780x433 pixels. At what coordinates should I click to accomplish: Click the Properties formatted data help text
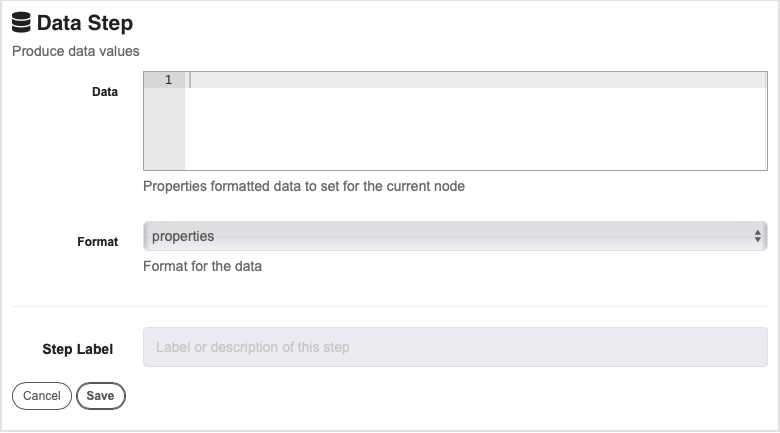[x=304, y=186]
